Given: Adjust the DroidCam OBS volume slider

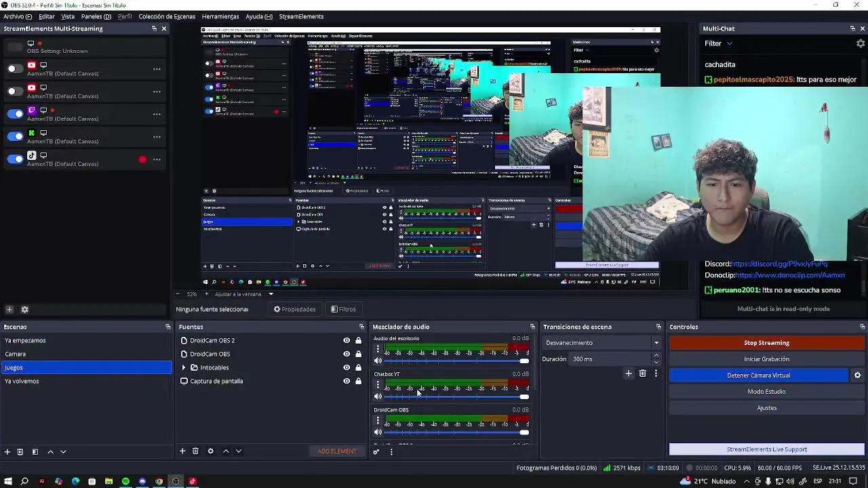Looking at the screenshot, I should [457, 432].
